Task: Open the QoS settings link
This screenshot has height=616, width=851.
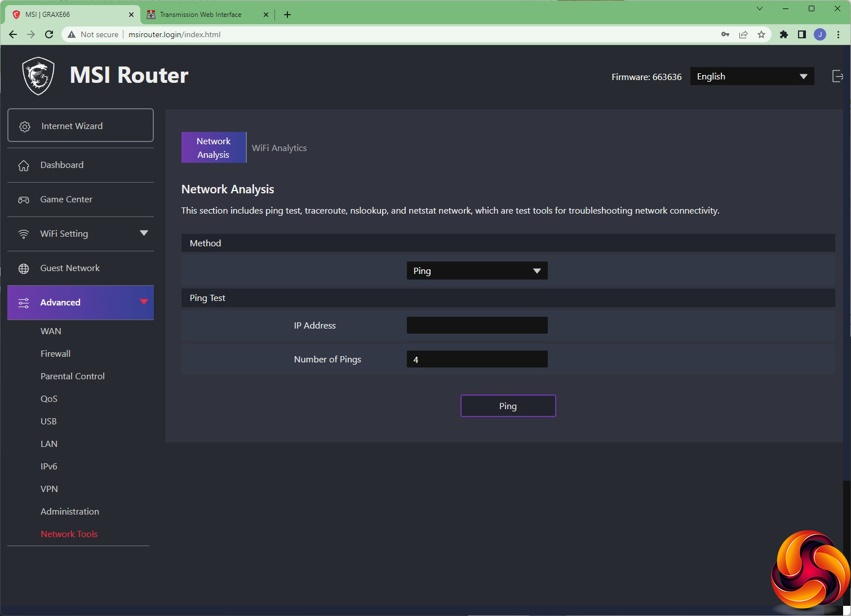Action: click(49, 399)
